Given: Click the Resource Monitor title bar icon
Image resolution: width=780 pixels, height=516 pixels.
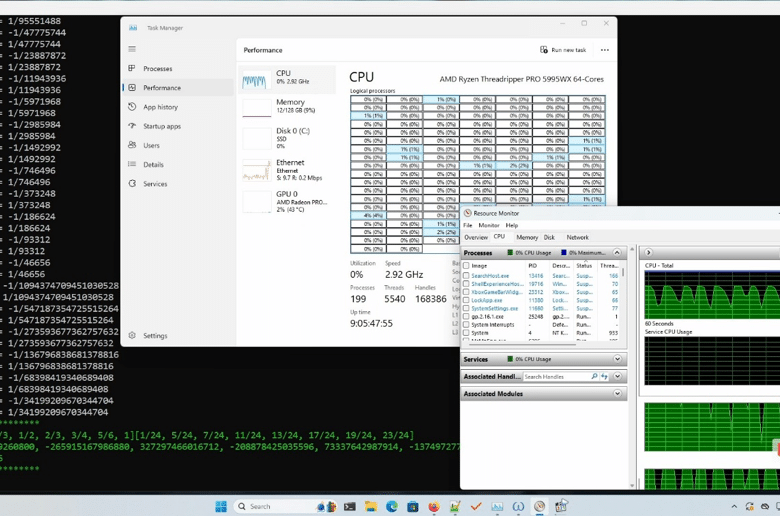Looking at the screenshot, I should coord(468,213).
